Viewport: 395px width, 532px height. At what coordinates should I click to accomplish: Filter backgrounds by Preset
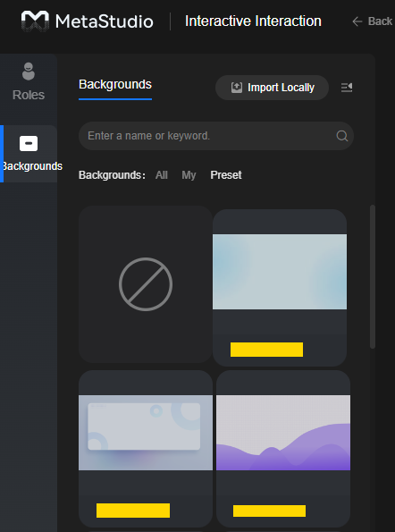226,175
